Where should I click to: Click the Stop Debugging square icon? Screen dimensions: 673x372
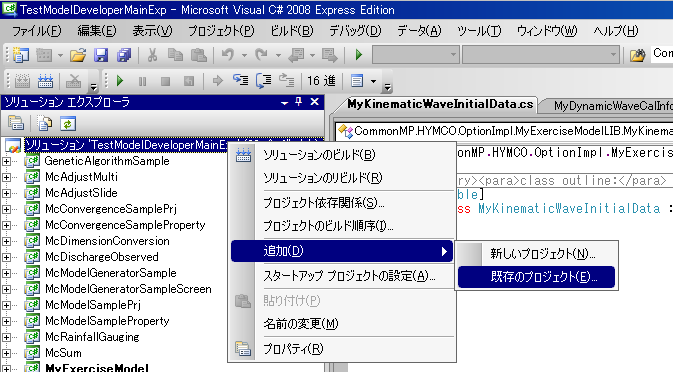[x=165, y=81]
